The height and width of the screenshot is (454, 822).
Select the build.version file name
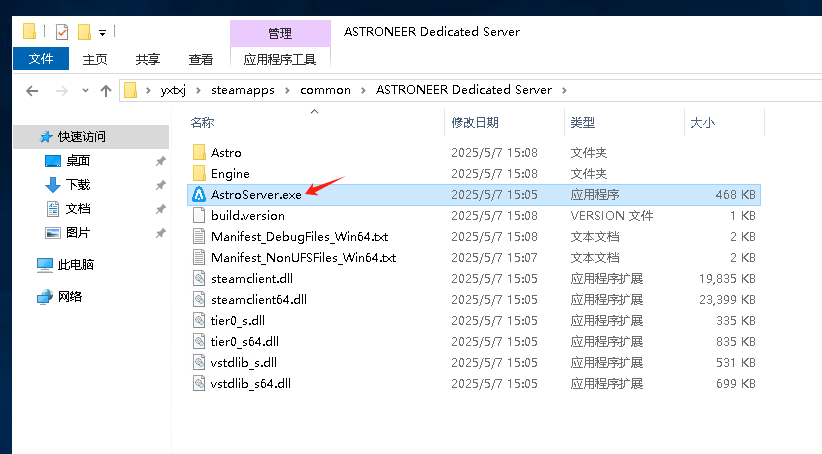click(x=248, y=216)
